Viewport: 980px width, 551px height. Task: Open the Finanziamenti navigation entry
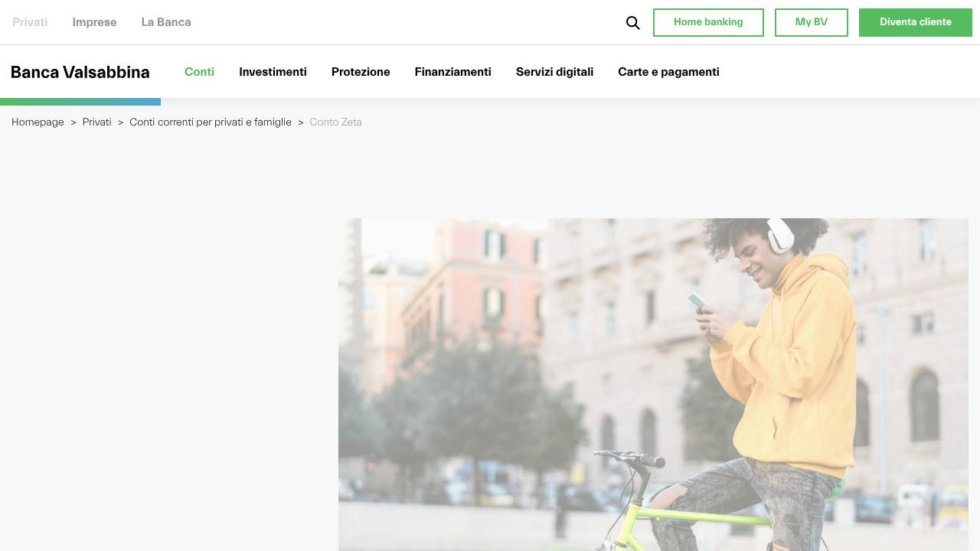[452, 72]
